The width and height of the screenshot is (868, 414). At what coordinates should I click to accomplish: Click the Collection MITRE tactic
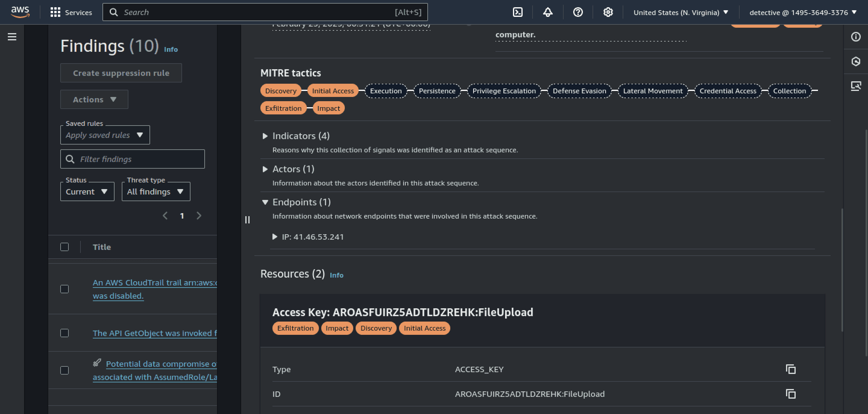tap(790, 91)
